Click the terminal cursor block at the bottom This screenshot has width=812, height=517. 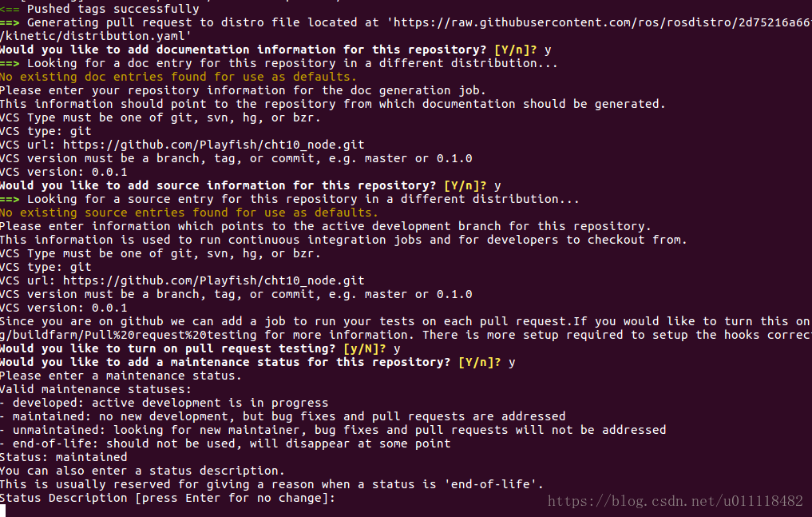tap(2, 511)
